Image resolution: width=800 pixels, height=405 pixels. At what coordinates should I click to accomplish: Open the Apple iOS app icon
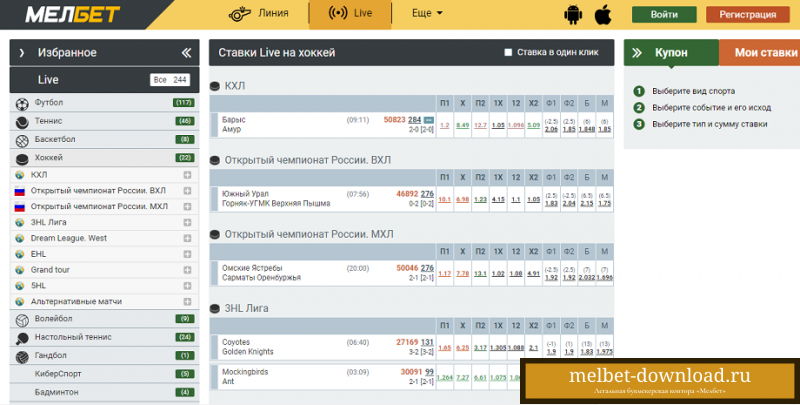[603, 15]
